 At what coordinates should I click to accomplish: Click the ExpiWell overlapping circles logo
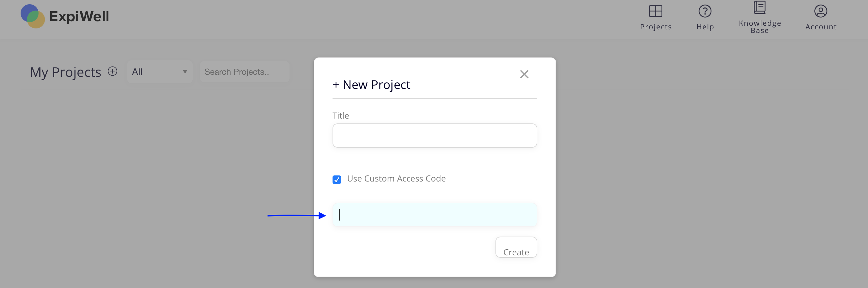coord(32,16)
